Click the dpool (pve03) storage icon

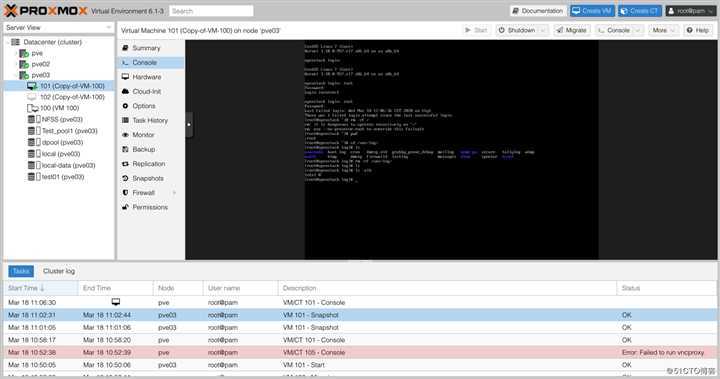34,142
